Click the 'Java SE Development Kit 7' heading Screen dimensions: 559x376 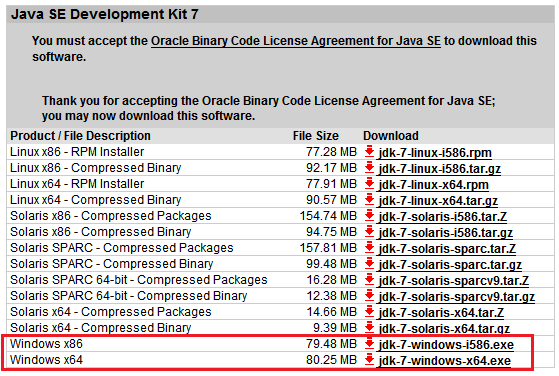click(105, 15)
